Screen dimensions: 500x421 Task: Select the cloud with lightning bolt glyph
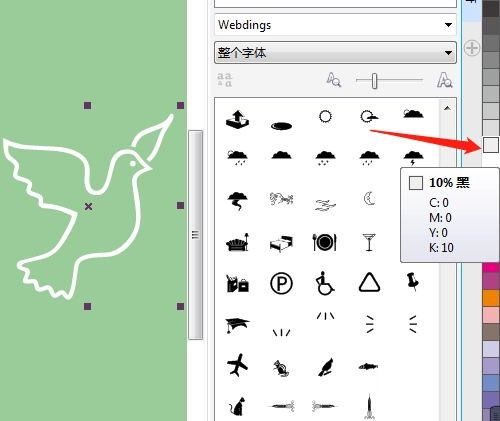413,158
